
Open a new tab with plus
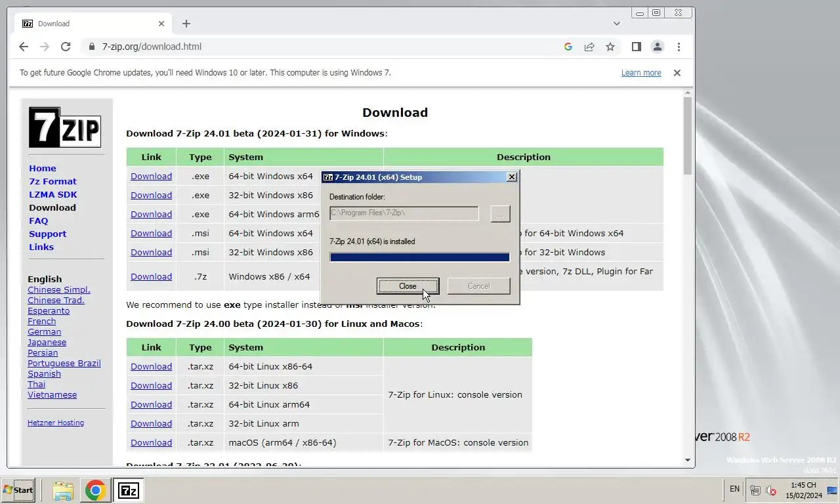tap(186, 24)
